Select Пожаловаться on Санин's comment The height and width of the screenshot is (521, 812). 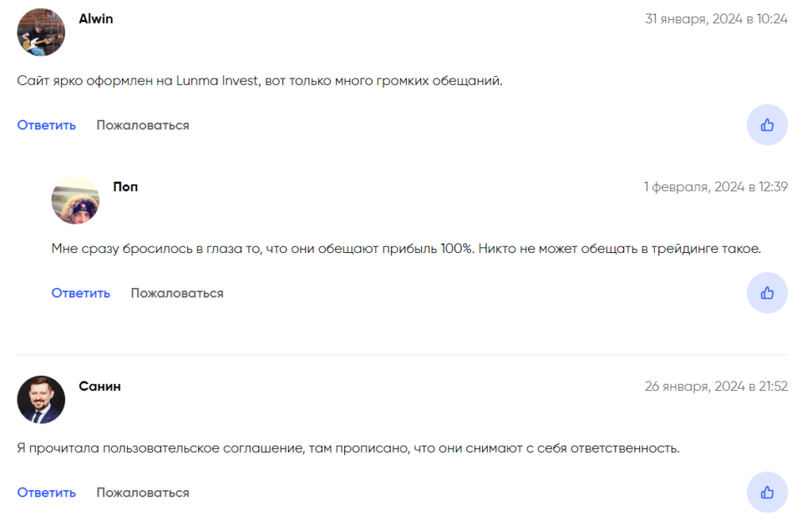point(142,492)
